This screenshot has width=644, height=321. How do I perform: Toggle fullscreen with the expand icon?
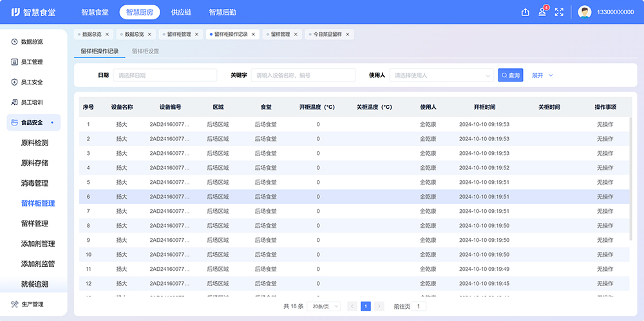tap(559, 12)
